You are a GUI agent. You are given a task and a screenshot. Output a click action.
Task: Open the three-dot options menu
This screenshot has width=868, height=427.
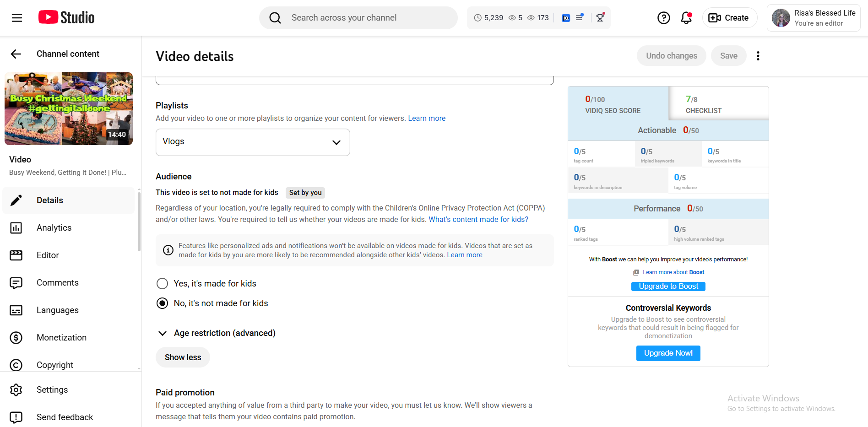[758, 56]
